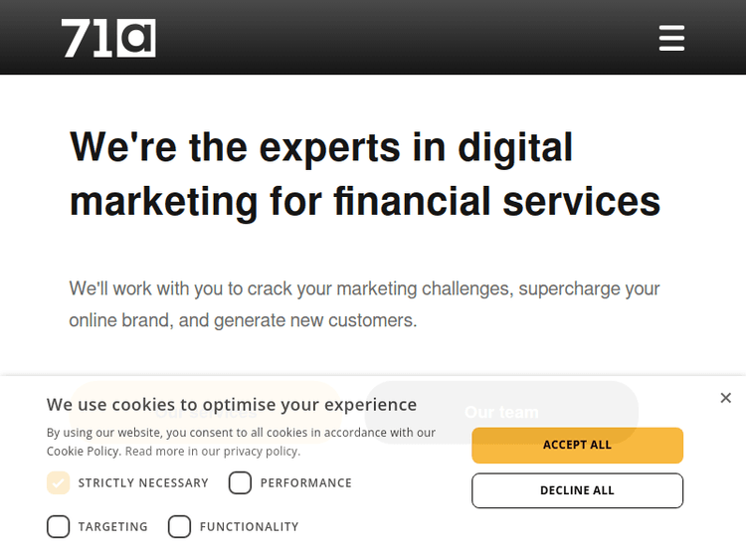Enable the Performance cookies checkbox
The height and width of the screenshot is (560, 746).
[240, 483]
